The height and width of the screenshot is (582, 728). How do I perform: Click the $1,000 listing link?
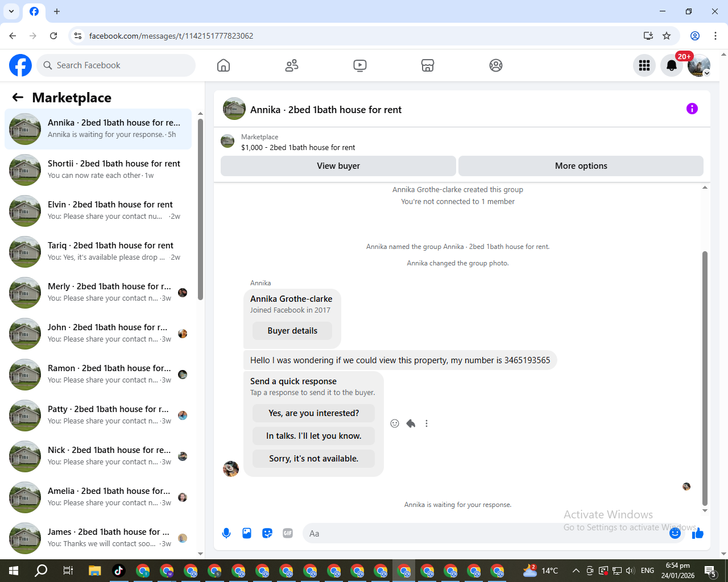(298, 147)
